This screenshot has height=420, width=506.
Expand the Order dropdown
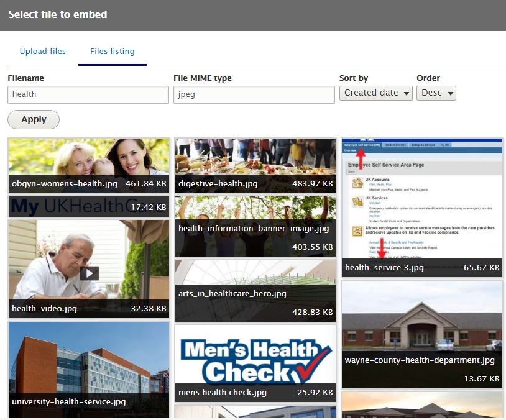(436, 93)
